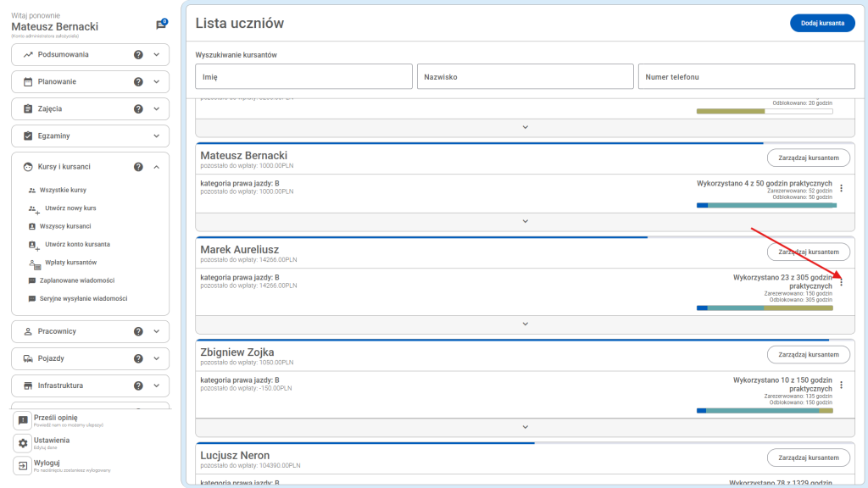This screenshot has height=488, width=868.
Task: Click help icon next to Planowanie
Action: tap(138, 82)
